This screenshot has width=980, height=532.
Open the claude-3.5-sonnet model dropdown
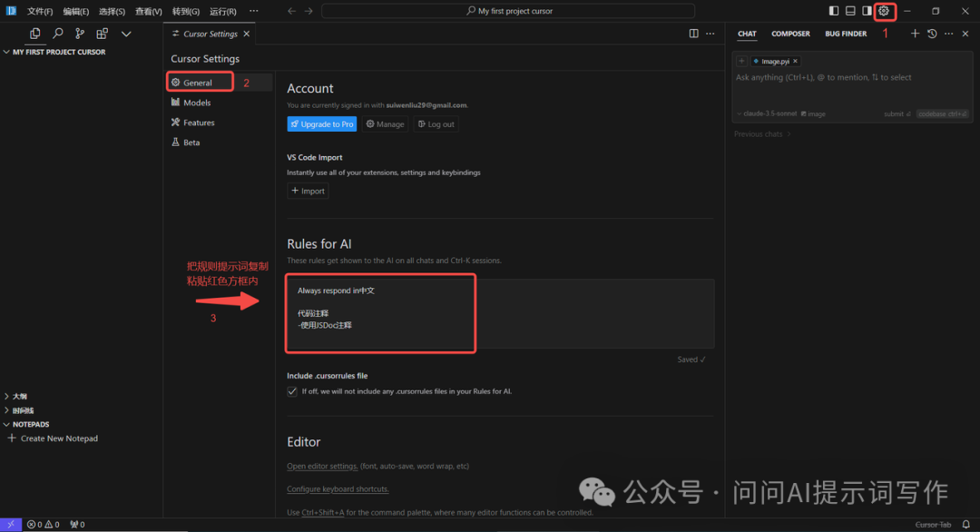pos(767,113)
